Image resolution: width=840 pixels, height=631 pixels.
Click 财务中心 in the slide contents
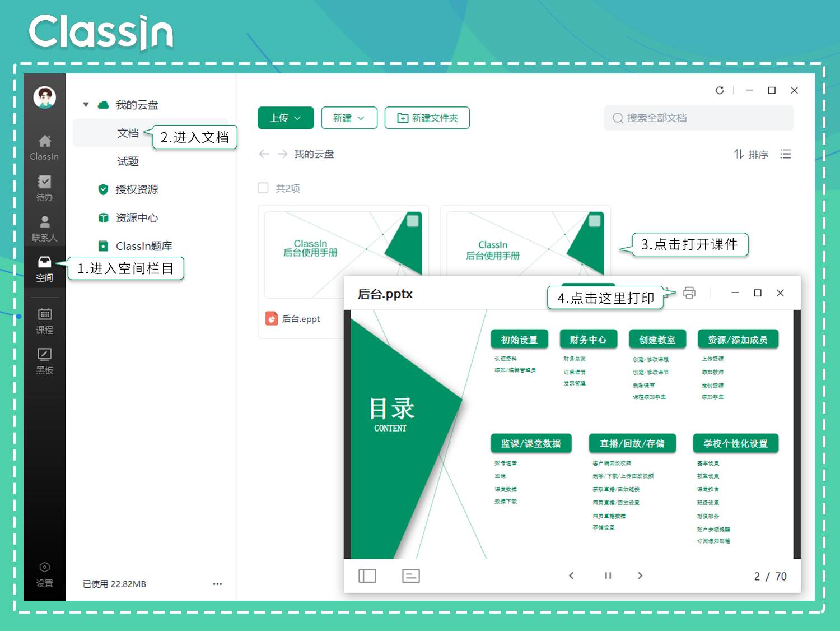click(588, 340)
